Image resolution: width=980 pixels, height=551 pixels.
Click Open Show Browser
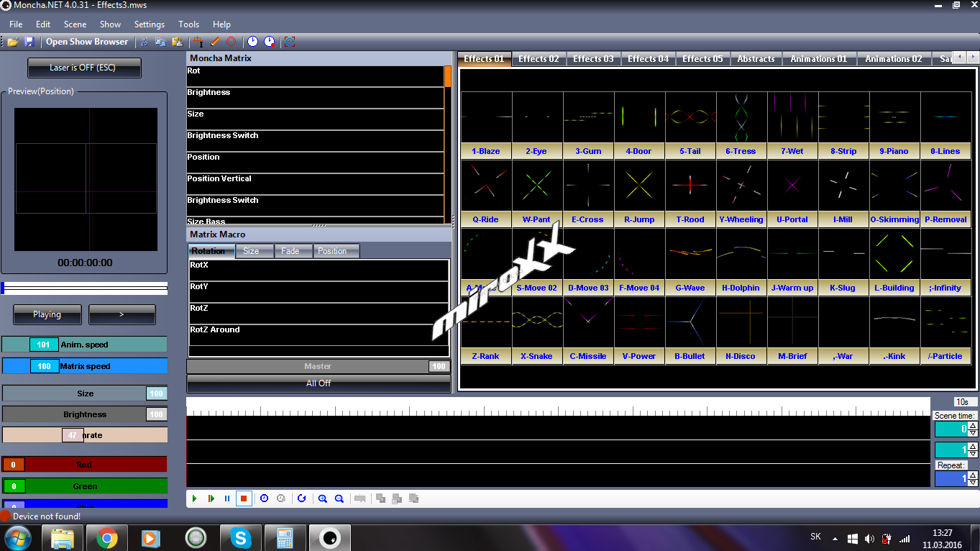[x=87, y=42]
